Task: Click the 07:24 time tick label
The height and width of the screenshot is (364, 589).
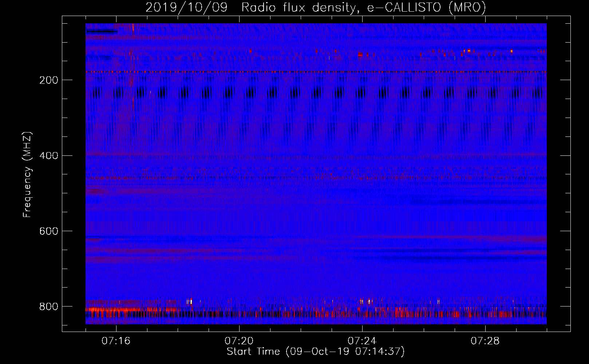Action: 362,341
